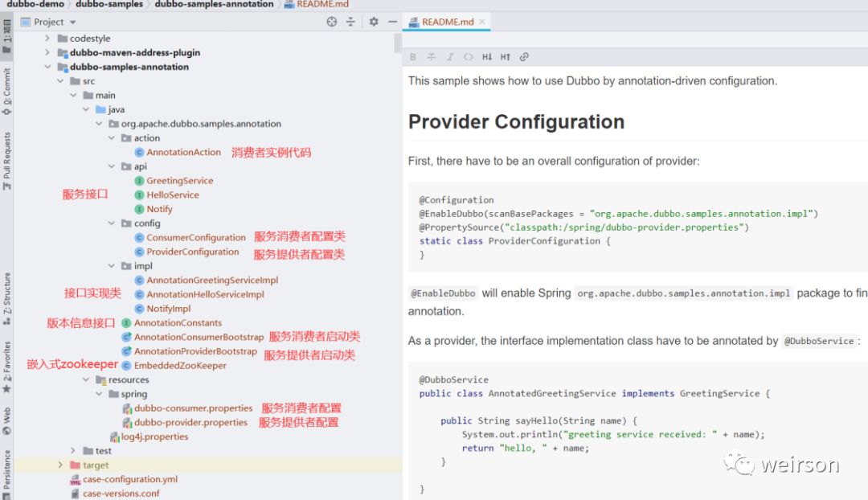
Task: Hide the Project tool window with minus icon
Action: (392, 23)
